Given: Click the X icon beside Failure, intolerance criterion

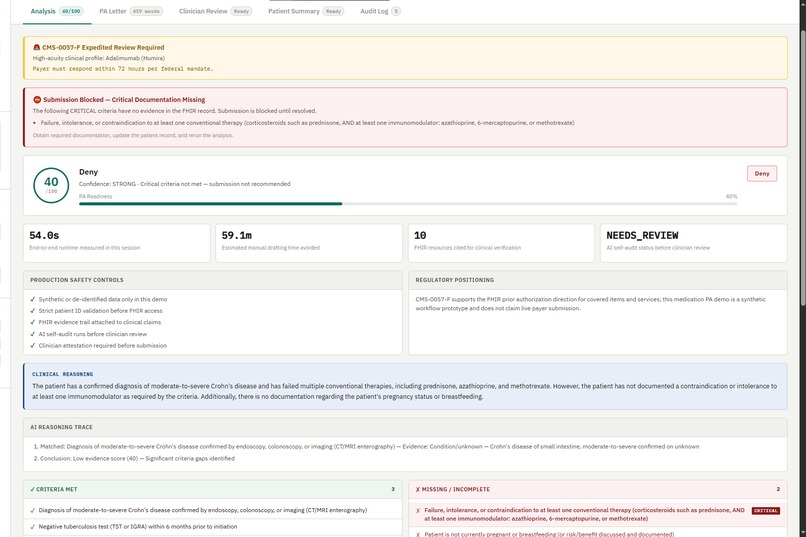Looking at the screenshot, I should click(x=418, y=510).
